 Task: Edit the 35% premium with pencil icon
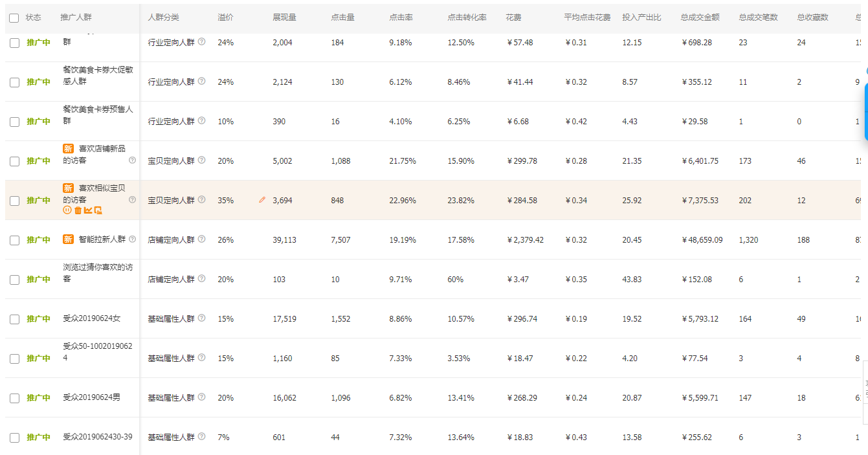coord(262,200)
